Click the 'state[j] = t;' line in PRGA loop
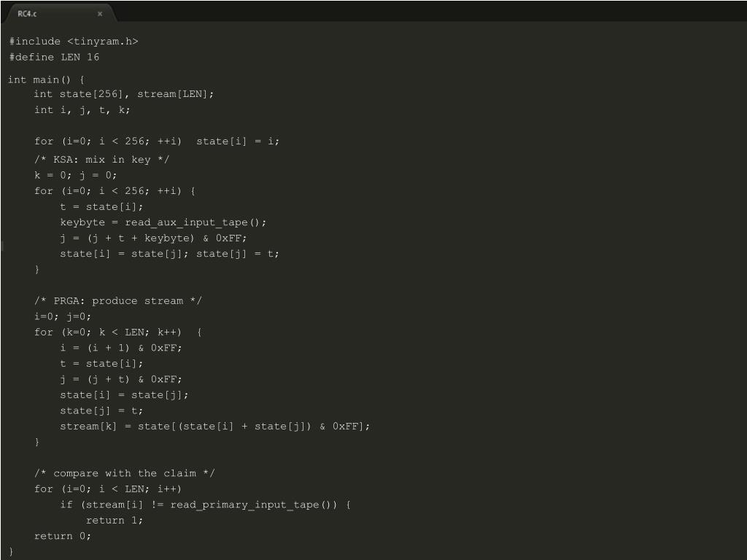Screen dimensions: 747x560 click(x=101, y=411)
